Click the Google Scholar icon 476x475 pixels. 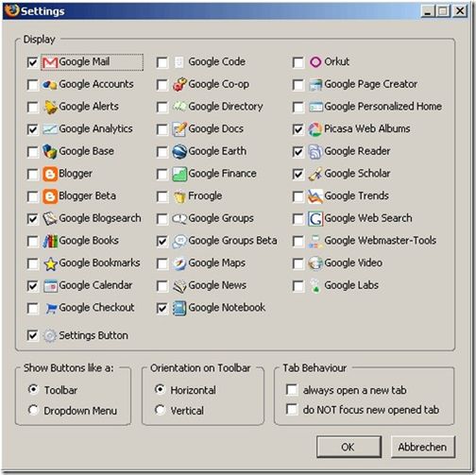pyautogui.click(x=315, y=174)
